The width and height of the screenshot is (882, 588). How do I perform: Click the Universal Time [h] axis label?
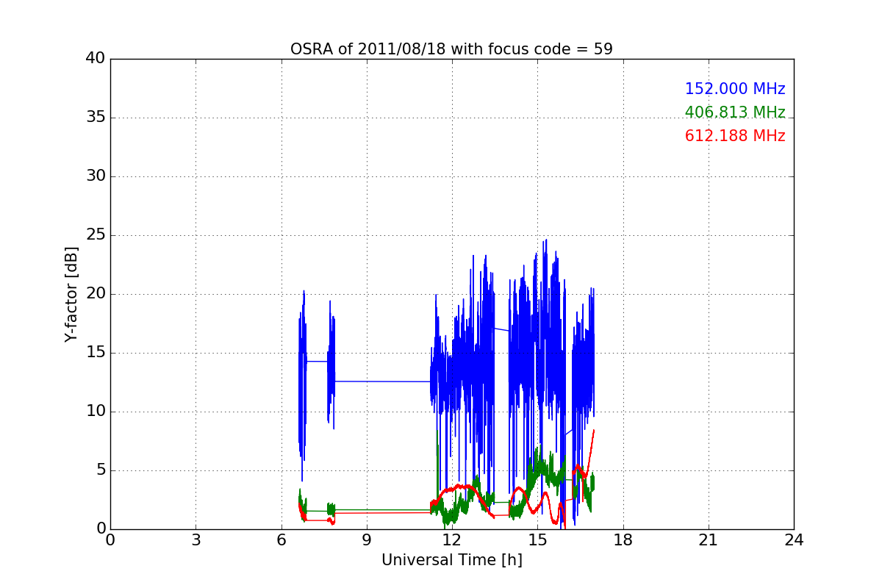point(452,560)
